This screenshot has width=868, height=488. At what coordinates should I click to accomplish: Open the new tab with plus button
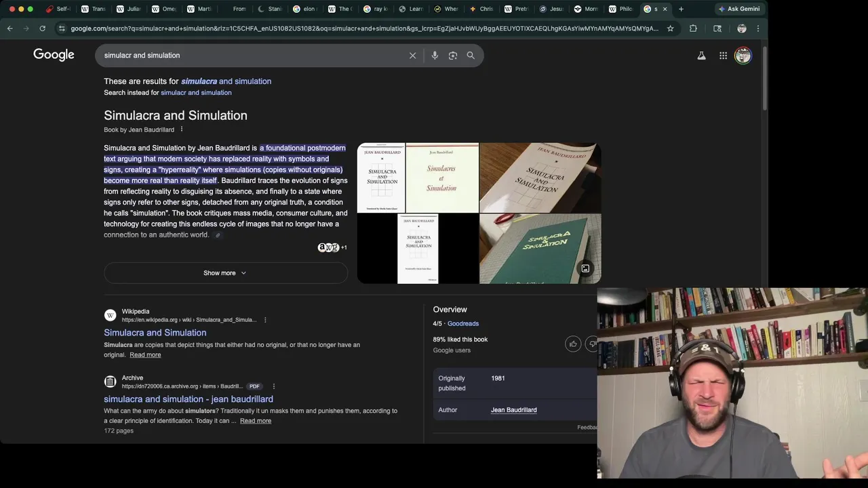[x=681, y=9]
